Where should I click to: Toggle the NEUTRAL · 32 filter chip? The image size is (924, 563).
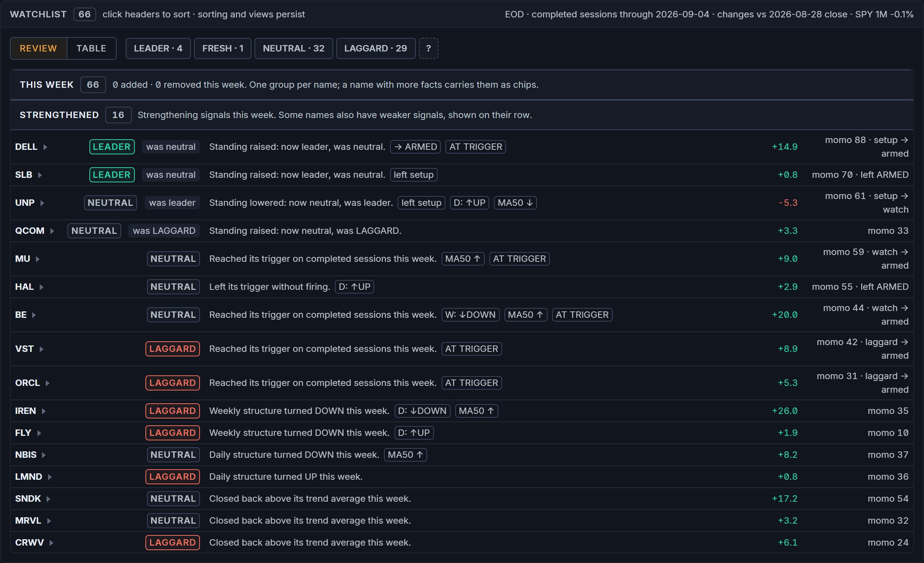[x=293, y=48]
